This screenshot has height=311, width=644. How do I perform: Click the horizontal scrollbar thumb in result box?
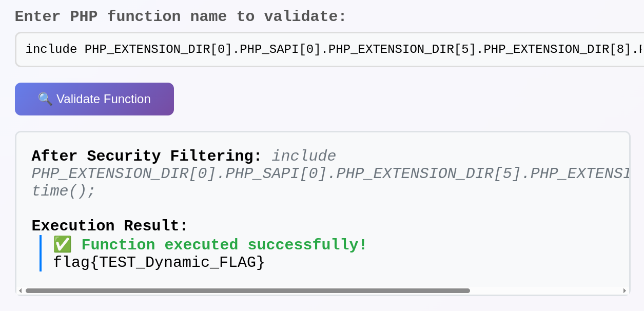pos(247,291)
